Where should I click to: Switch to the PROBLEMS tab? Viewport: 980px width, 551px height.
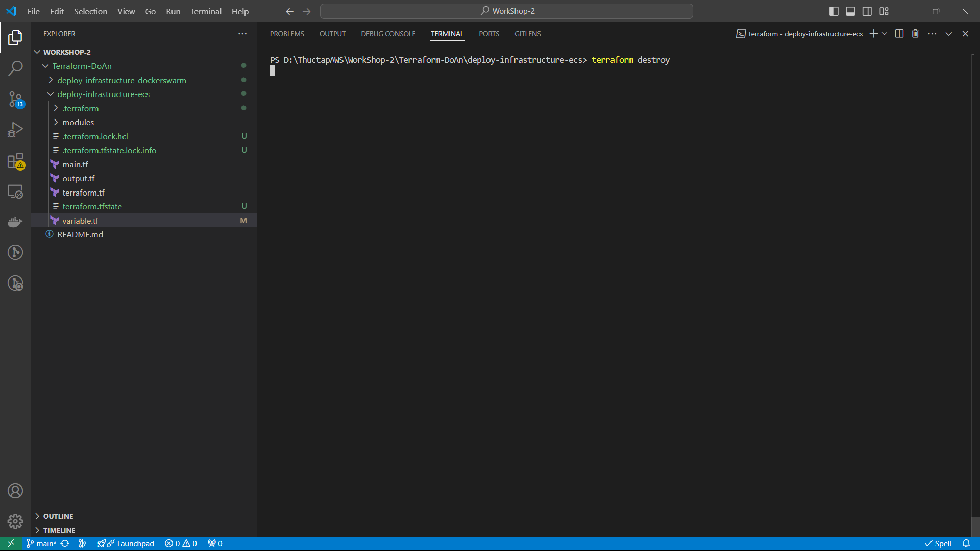(x=287, y=34)
